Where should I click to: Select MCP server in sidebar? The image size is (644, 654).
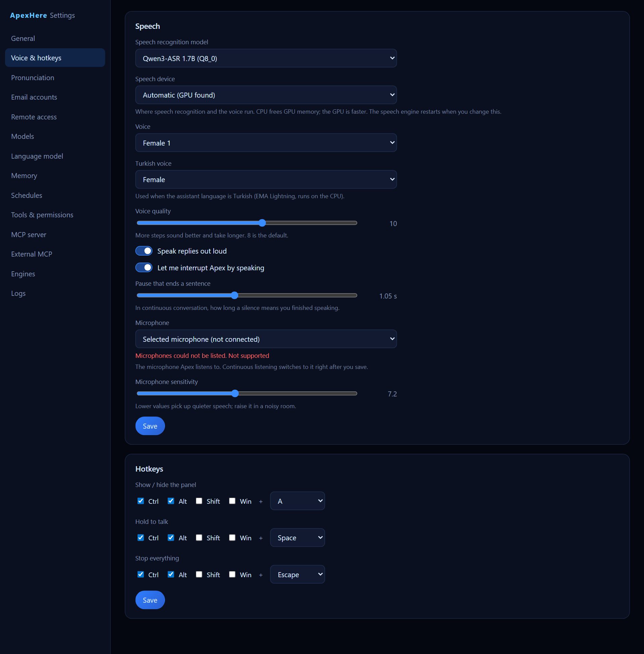(x=55, y=234)
